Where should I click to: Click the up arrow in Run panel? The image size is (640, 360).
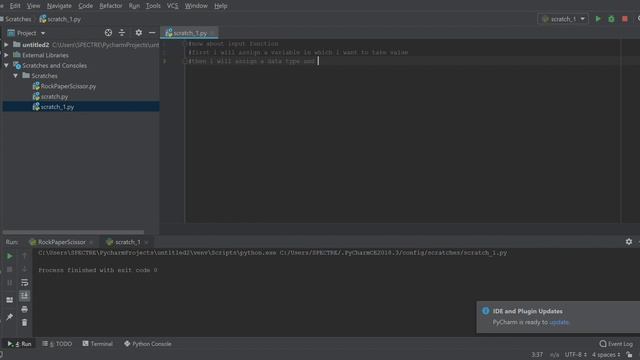click(x=24, y=256)
